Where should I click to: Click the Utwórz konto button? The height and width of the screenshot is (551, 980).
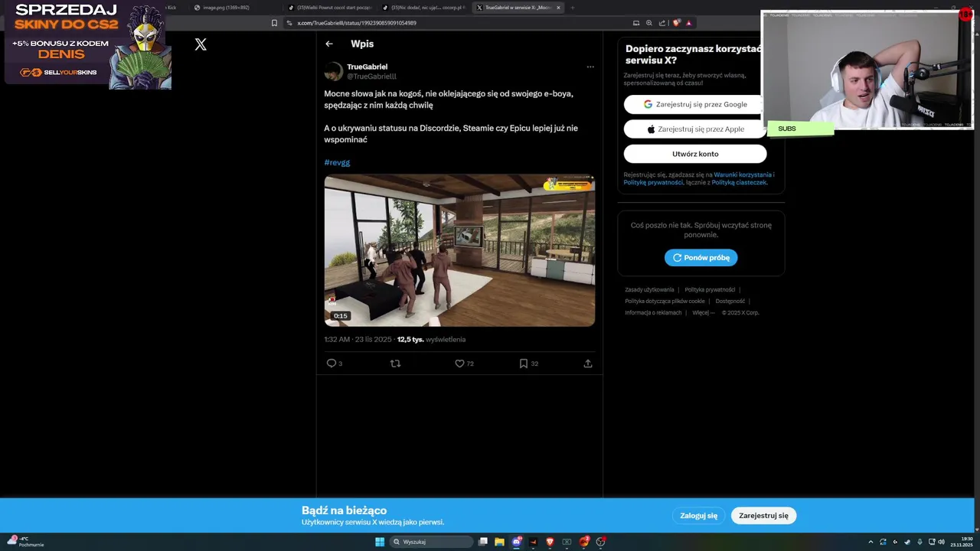coord(695,154)
